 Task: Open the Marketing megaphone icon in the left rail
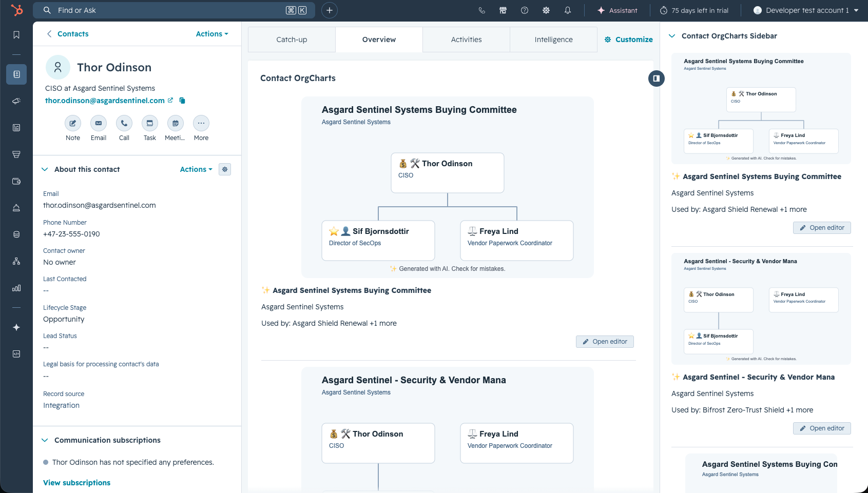[x=16, y=101]
